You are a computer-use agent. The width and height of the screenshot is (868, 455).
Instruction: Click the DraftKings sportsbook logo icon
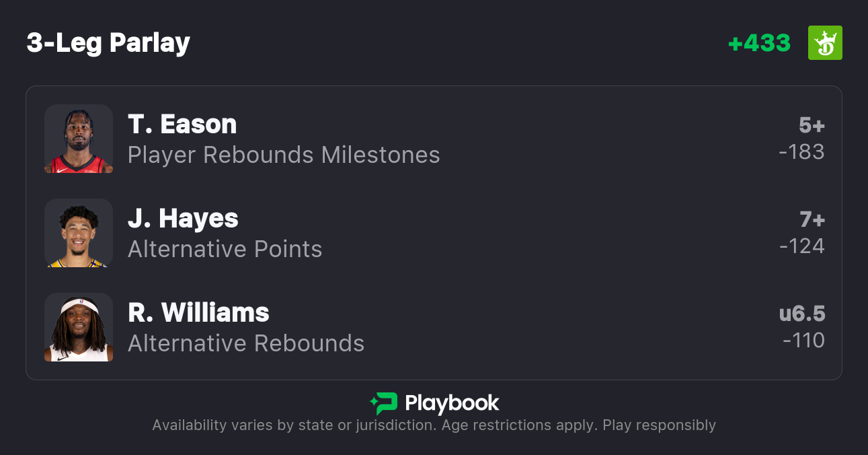click(825, 43)
